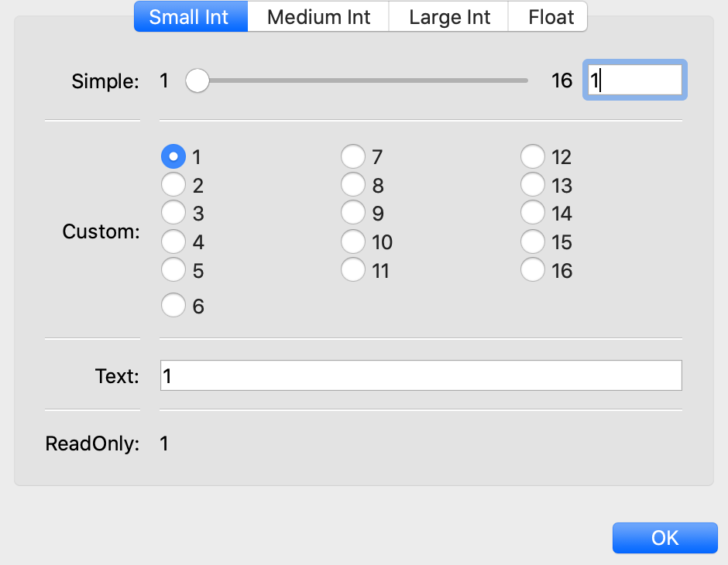Select radio button 2
Viewport: 728px width, 565px height.
click(173, 185)
